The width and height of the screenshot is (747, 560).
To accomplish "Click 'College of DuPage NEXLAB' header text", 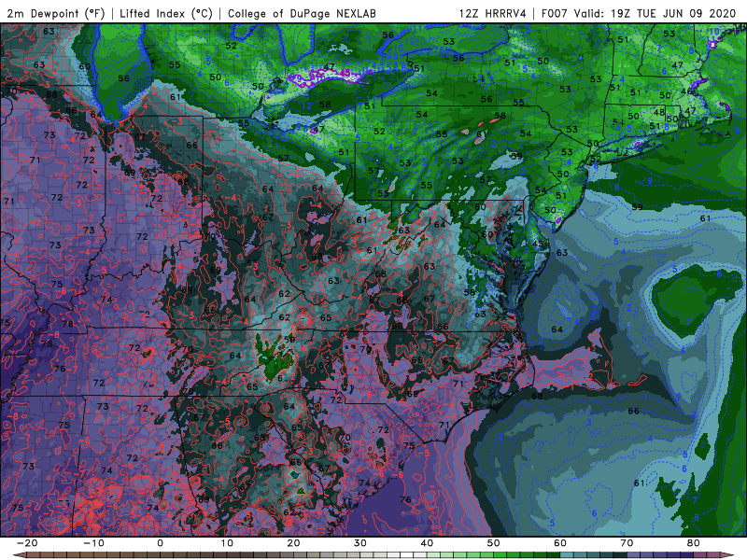I will tap(302, 14).
